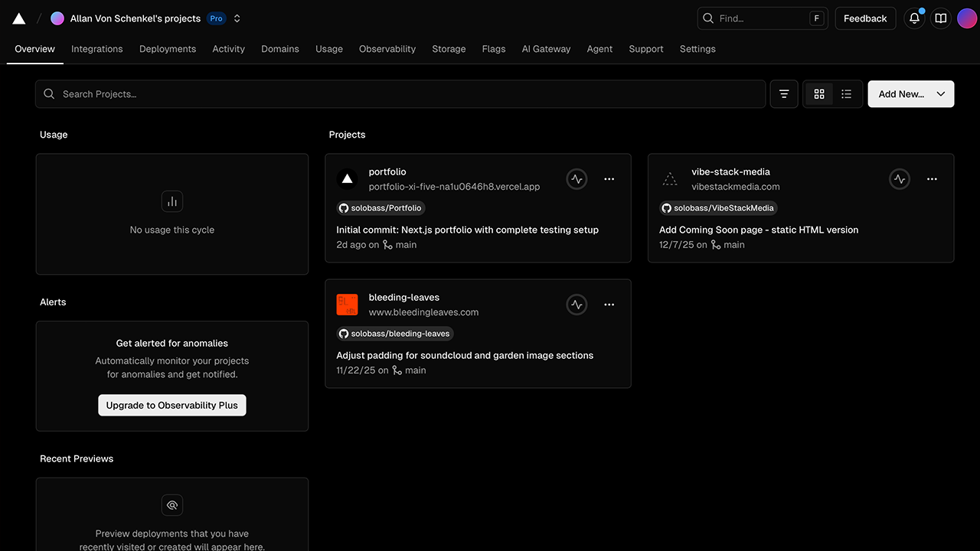This screenshot has width=980, height=551.
Task: Click the bleeding-leaves project favicon
Action: (x=347, y=304)
